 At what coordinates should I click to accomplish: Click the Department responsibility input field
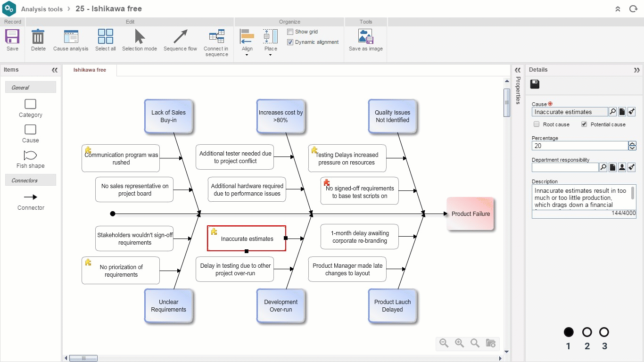(565, 167)
